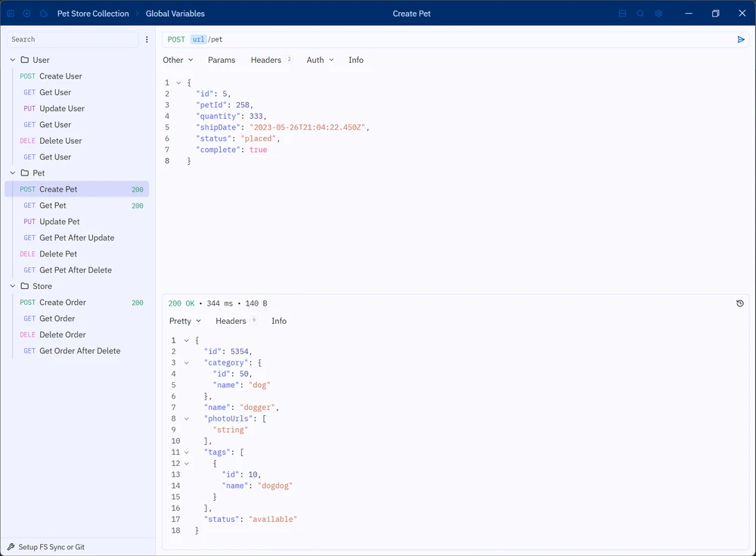Click the "shipDate" value in request body
This screenshot has width=756, height=556.
click(308, 127)
